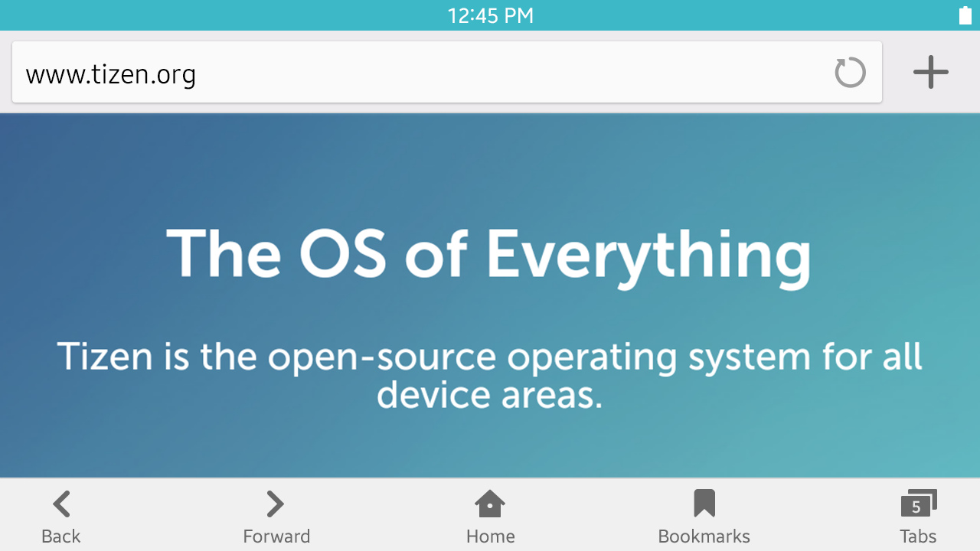Tap the battery indicator in status bar

click(x=965, y=15)
